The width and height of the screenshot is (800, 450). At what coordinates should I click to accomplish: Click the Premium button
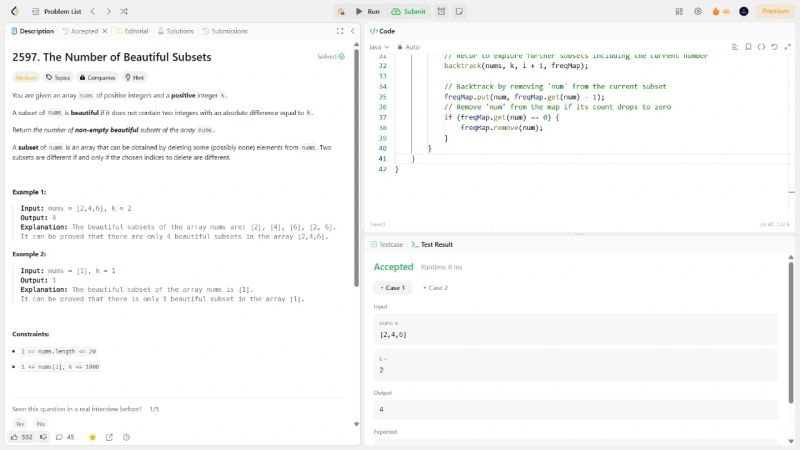pos(775,11)
